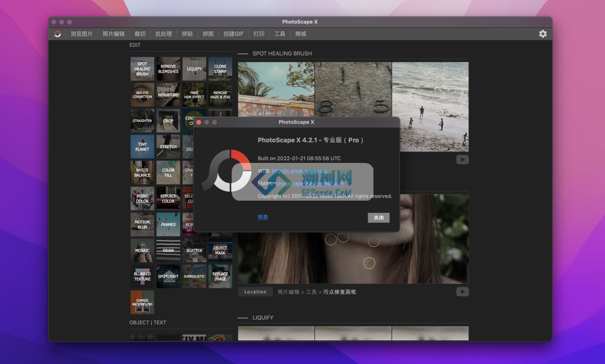Open the Surrealistic tile
The width and height of the screenshot is (605, 364).
click(194, 277)
